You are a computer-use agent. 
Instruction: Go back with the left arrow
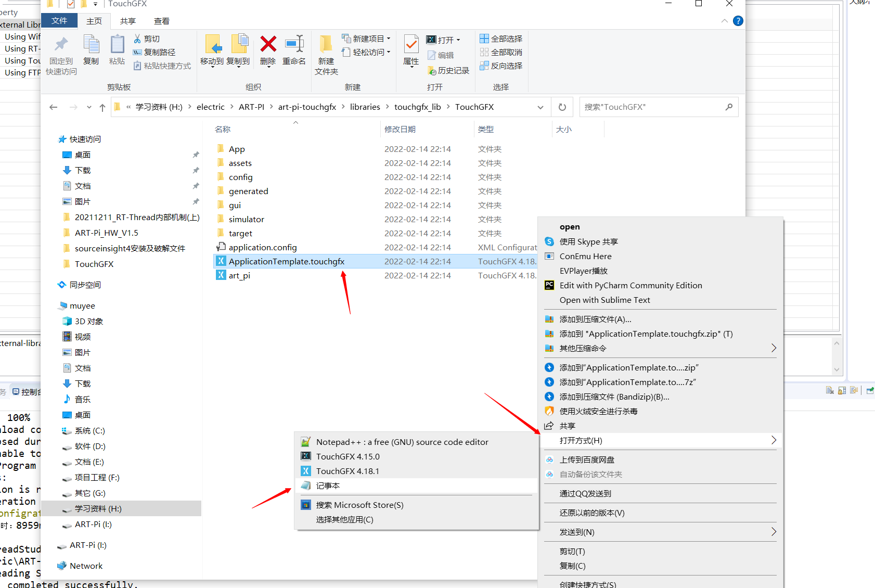point(53,107)
